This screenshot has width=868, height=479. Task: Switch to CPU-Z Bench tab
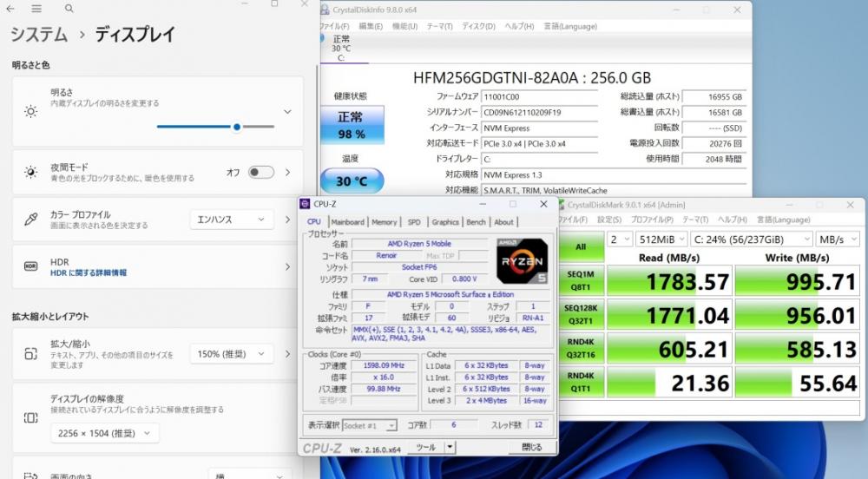tap(476, 222)
